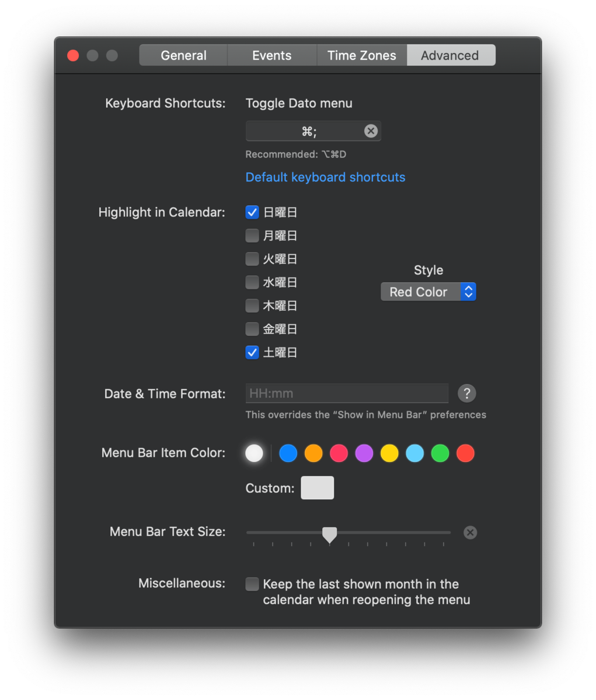Screen dimensions: 596x700
Task: Choose the green menu bar color
Action: point(440,453)
